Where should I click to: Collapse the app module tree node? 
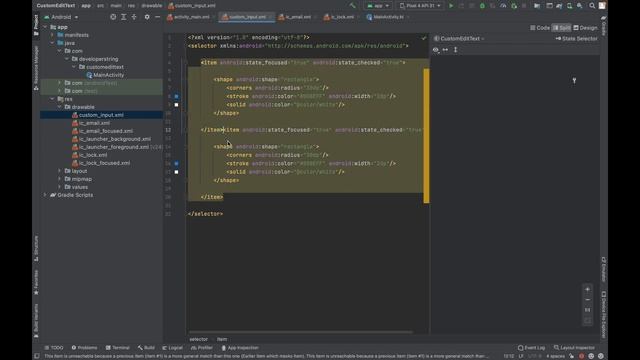point(45,27)
